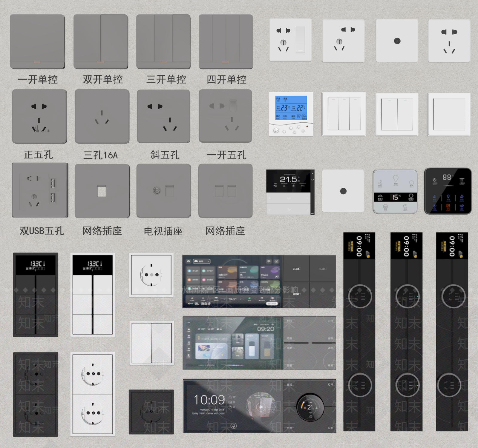Click the 电视插座 label
Image resolution: width=478 pixels, height=448 pixels.
(163, 231)
